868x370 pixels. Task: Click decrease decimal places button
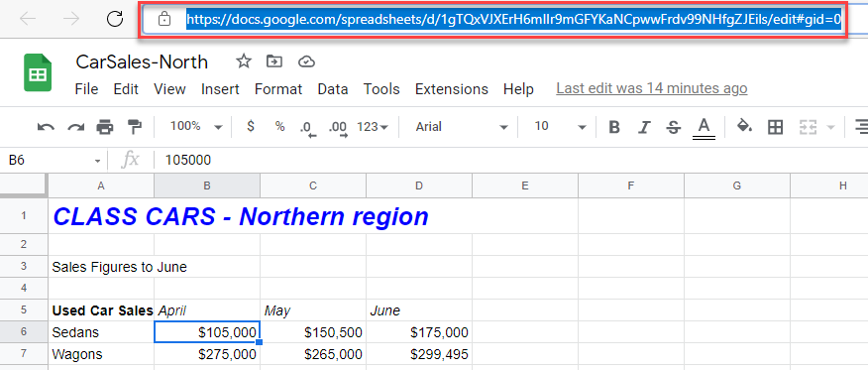tap(308, 128)
